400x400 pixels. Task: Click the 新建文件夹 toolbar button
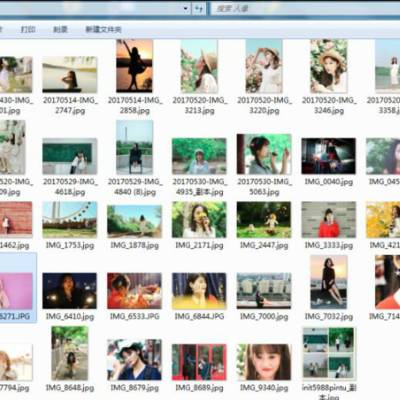[x=103, y=29]
